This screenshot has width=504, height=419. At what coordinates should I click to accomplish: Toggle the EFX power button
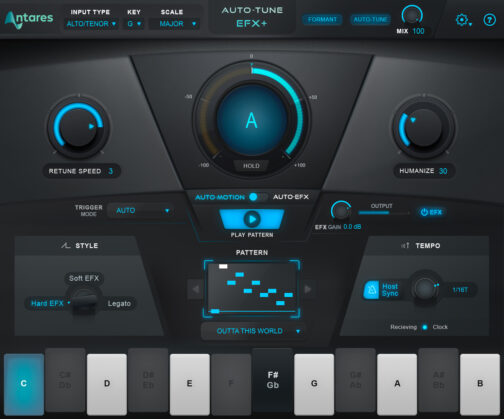pos(431,212)
